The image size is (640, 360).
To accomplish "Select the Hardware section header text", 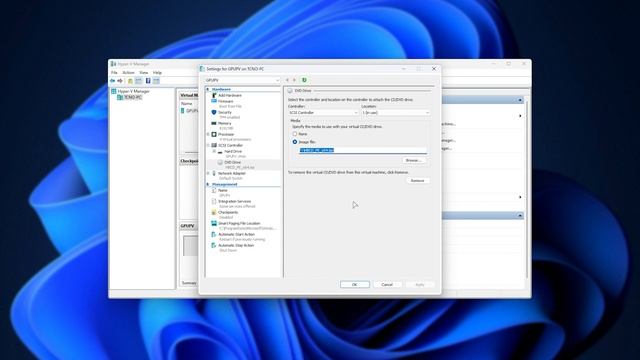I will coord(221,89).
